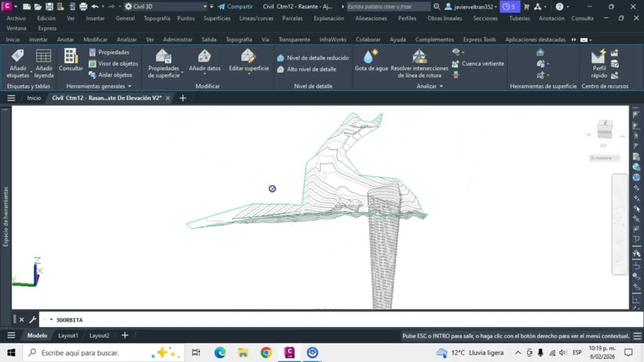Open Windows notification center icon

pos(628,352)
